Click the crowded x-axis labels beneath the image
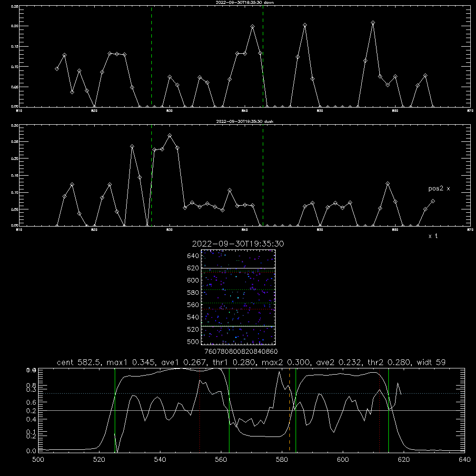Image resolution: width=476 pixels, height=476 pixels. point(241,352)
